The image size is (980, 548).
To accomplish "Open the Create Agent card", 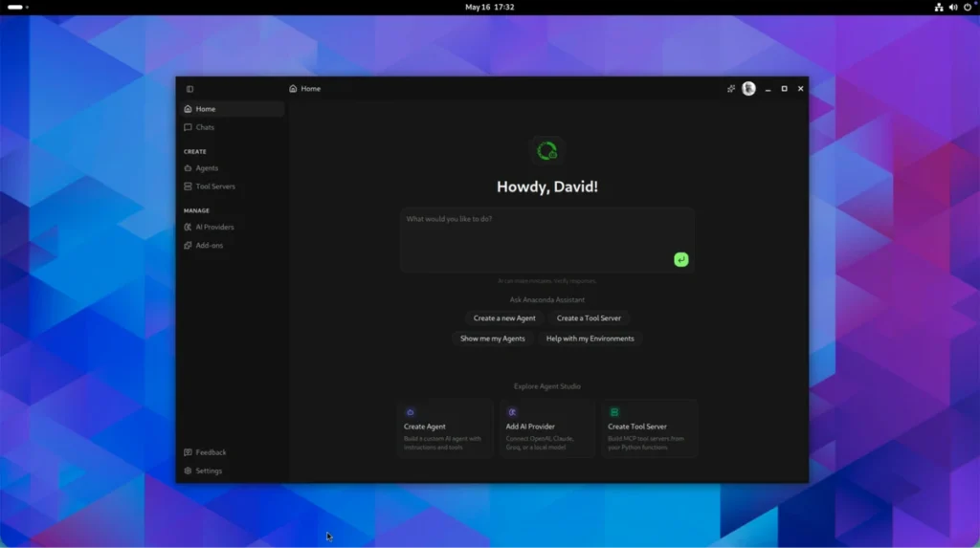I will point(445,429).
